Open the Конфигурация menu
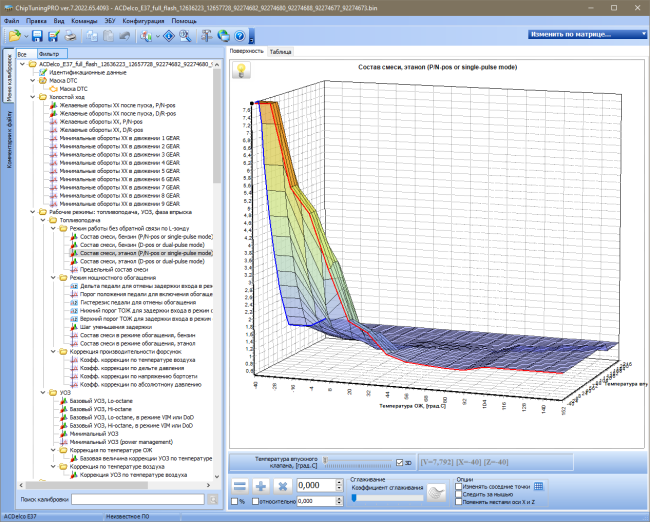 pyautogui.click(x=143, y=21)
